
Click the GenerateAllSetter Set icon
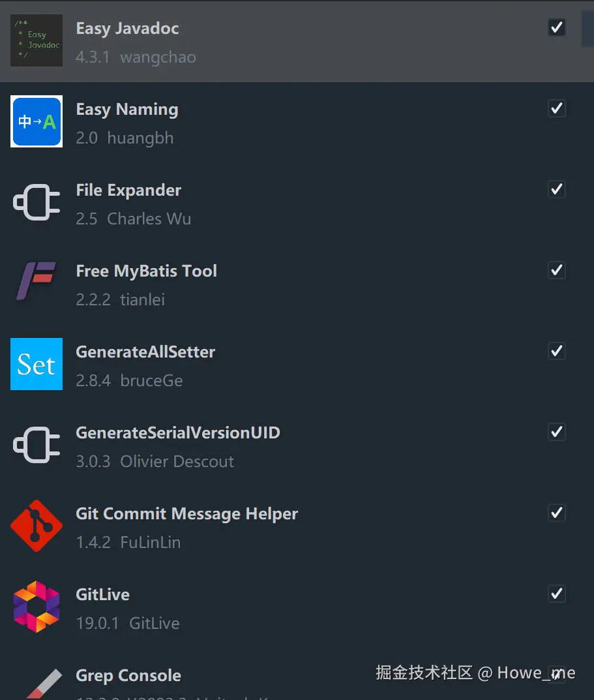(x=37, y=364)
